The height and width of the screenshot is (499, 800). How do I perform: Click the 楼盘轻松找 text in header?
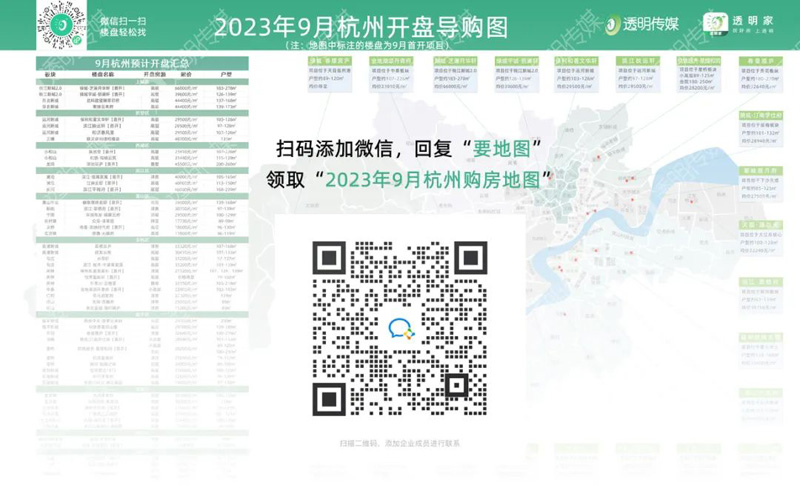pyautogui.click(x=123, y=32)
